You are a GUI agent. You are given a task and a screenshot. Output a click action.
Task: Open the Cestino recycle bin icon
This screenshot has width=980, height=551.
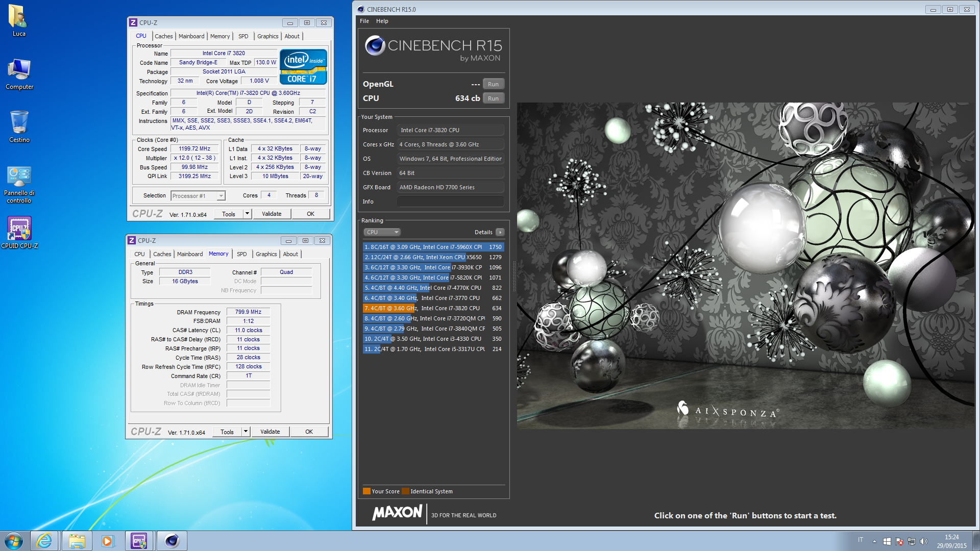click(19, 127)
